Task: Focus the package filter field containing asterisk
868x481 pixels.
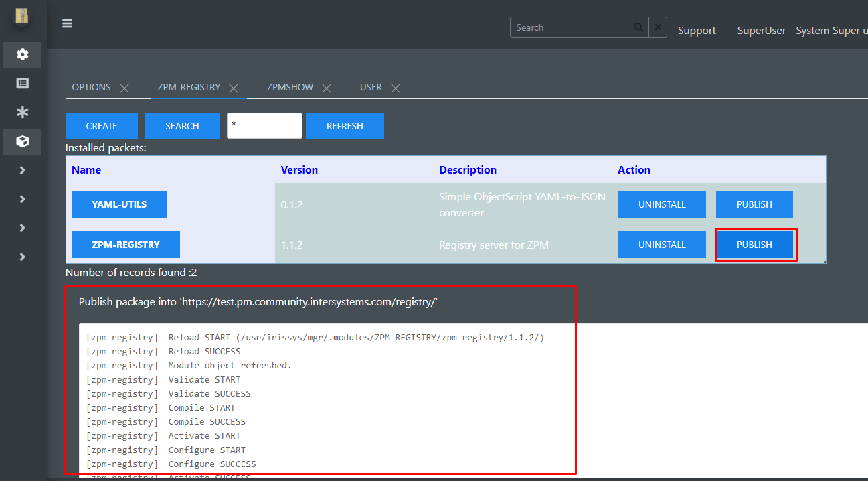Action: (264, 126)
